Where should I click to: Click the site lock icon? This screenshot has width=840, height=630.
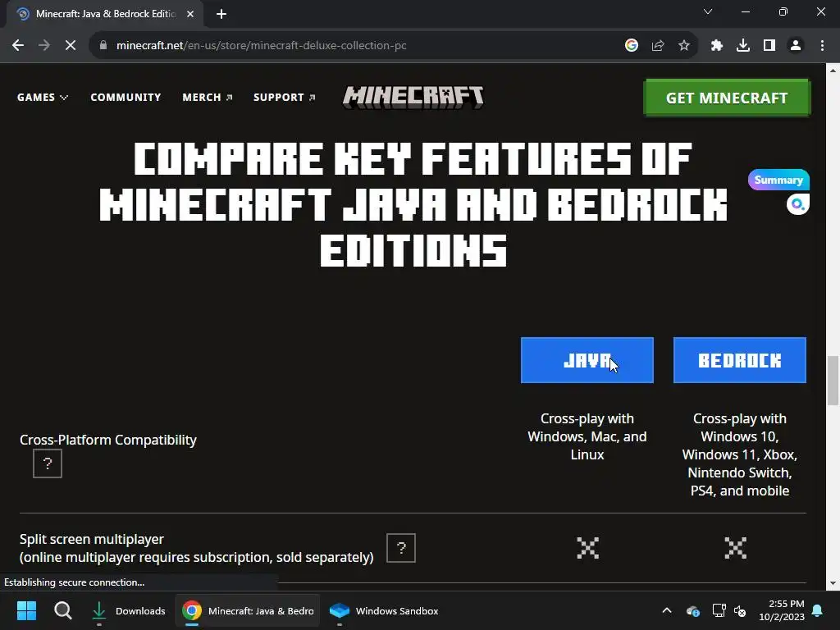click(103, 46)
